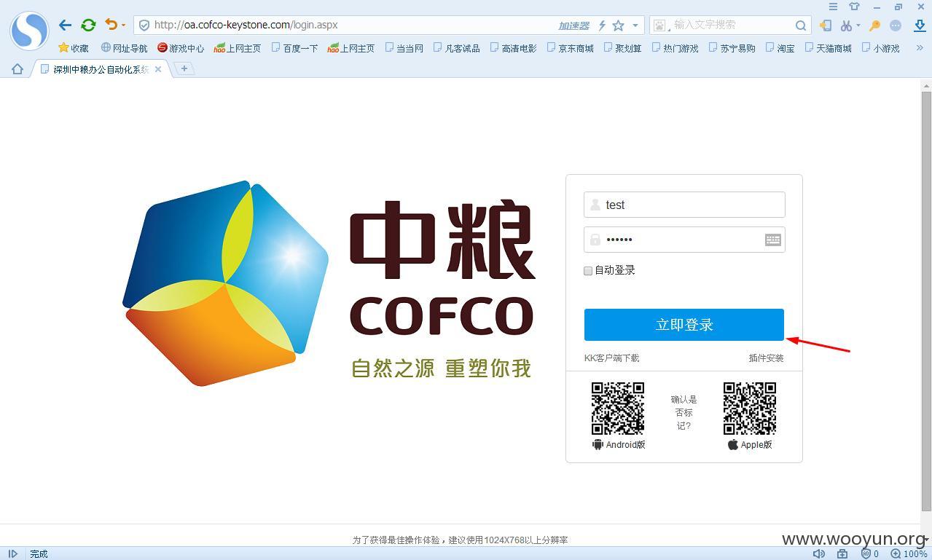Open the 京东商城 bookmark
Image resolution: width=932 pixels, height=560 pixels.
[x=570, y=48]
